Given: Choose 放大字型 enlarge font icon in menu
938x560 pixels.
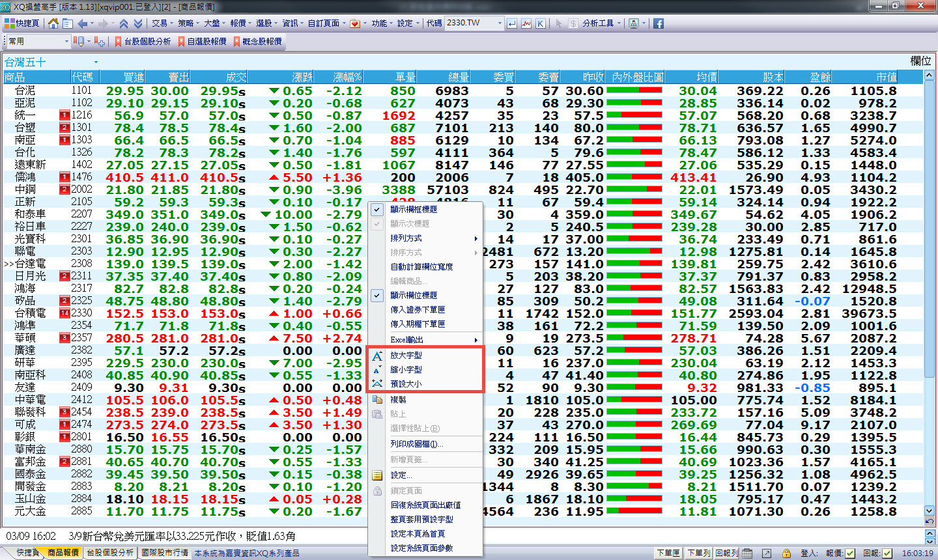Looking at the screenshot, I should tap(377, 356).
